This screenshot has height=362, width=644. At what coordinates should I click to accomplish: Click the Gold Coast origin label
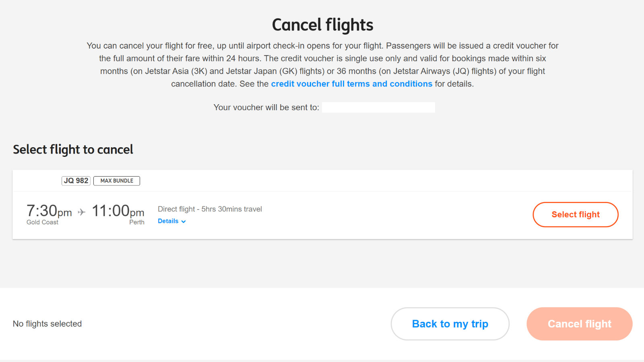pyautogui.click(x=42, y=222)
